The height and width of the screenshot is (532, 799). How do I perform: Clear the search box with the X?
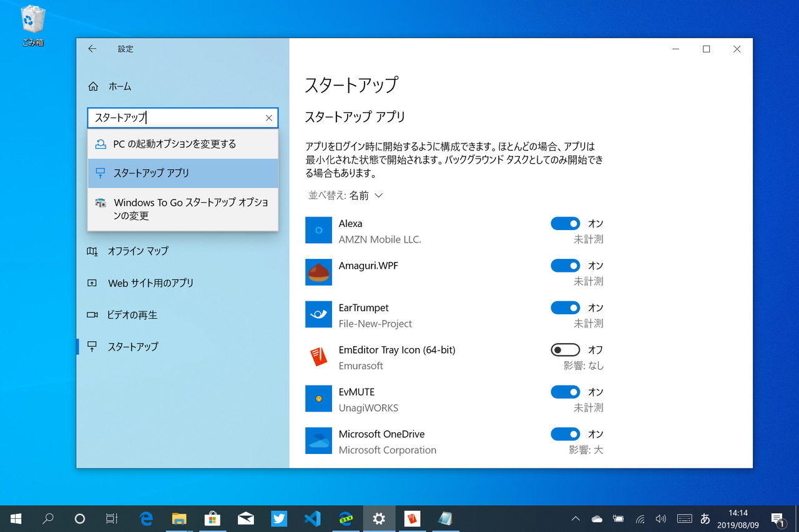pyautogui.click(x=268, y=118)
